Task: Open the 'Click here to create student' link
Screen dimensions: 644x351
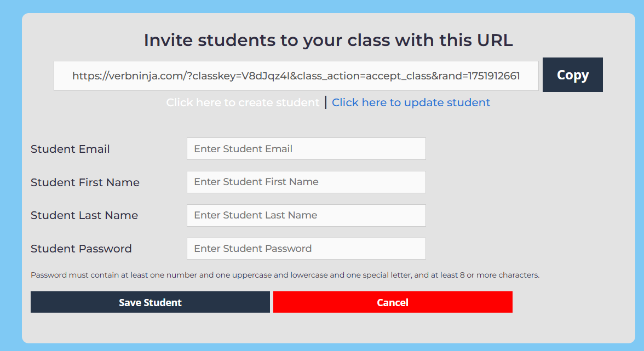Action: point(243,102)
